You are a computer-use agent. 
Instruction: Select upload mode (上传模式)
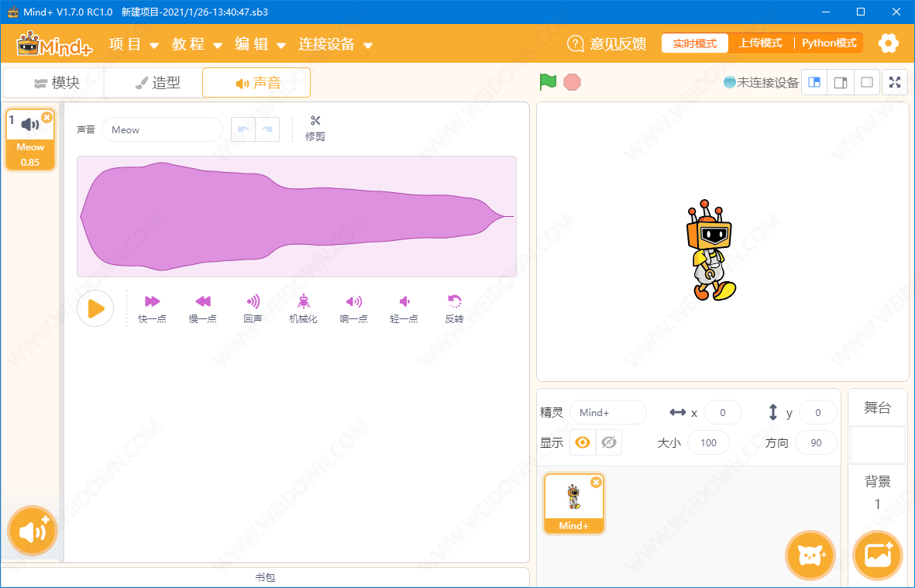pos(760,43)
